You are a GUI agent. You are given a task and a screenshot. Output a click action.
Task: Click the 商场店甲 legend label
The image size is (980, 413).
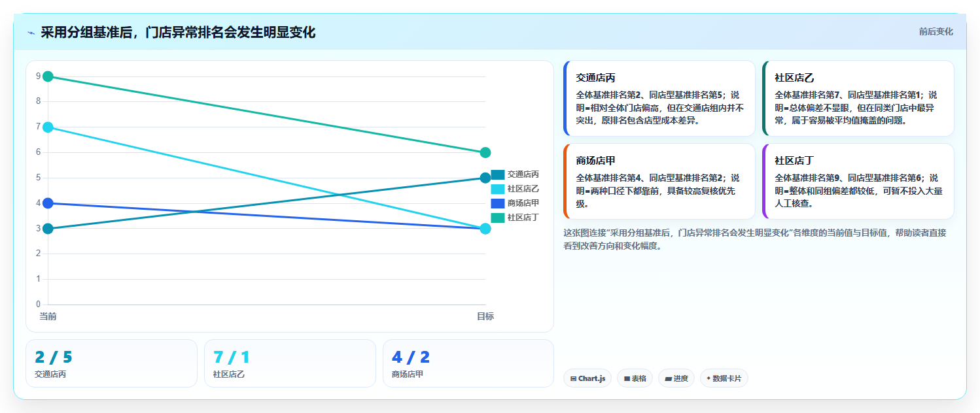pyautogui.click(x=523, y=203)
